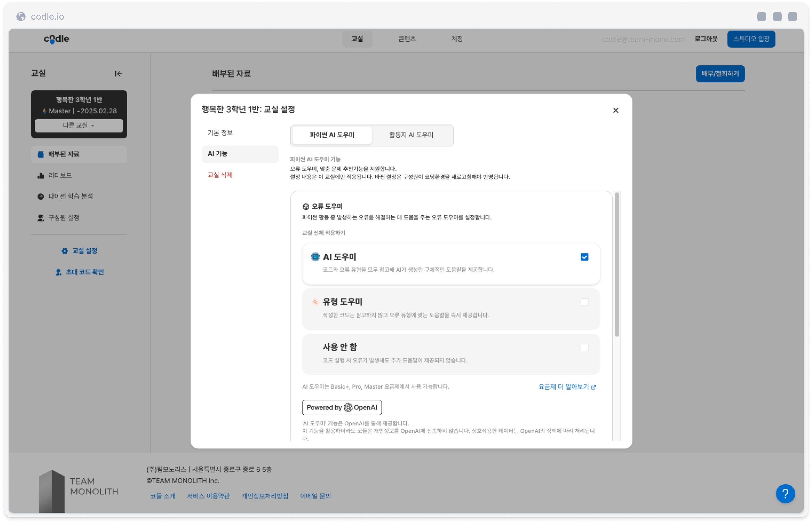Click the dialog's vertical scrollbar
The width and height of the screenshot is (812, 523).
click(616, 264)
